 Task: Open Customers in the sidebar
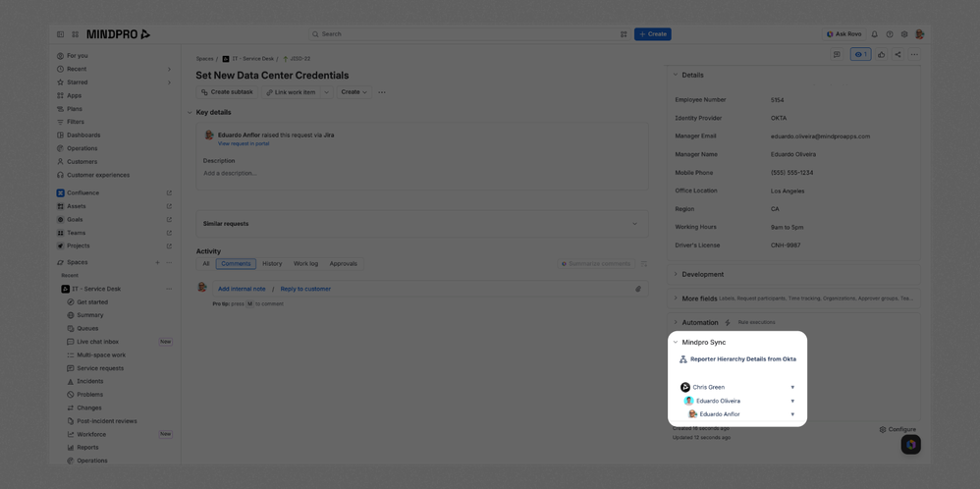[82, 161]
